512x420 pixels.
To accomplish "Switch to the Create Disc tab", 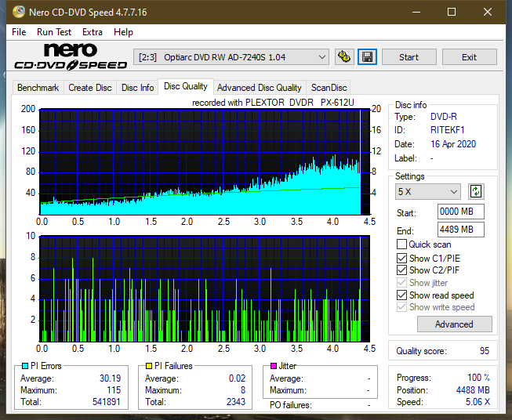I will coord(90,88).
